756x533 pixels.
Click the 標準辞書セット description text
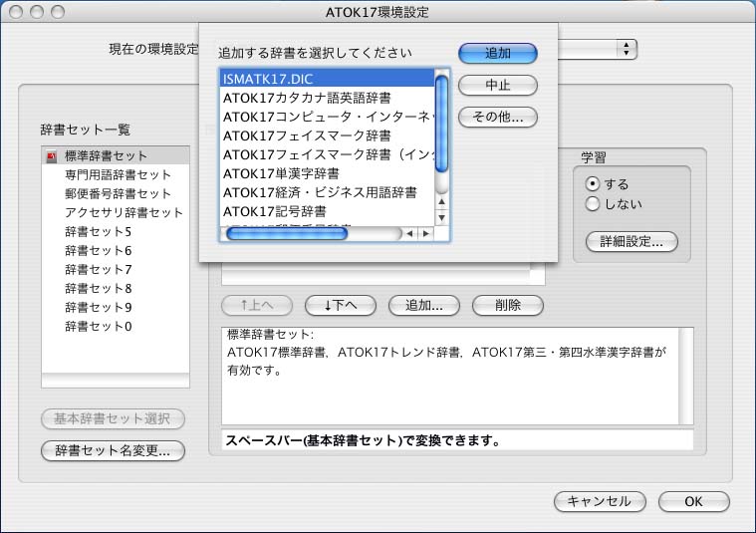point(446,352)
